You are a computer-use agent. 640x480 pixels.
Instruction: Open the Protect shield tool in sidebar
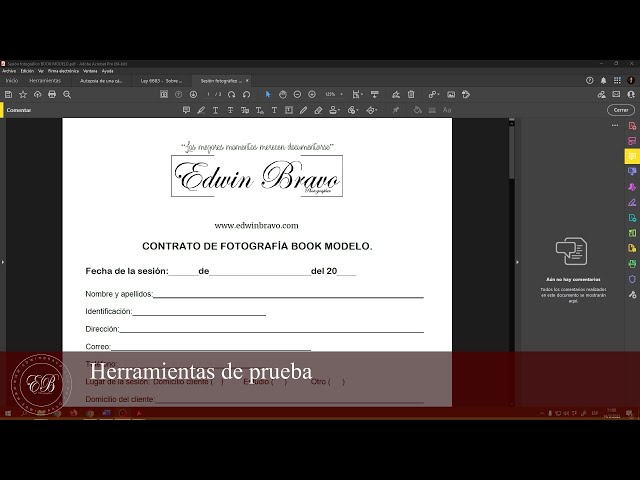[632, 279]
